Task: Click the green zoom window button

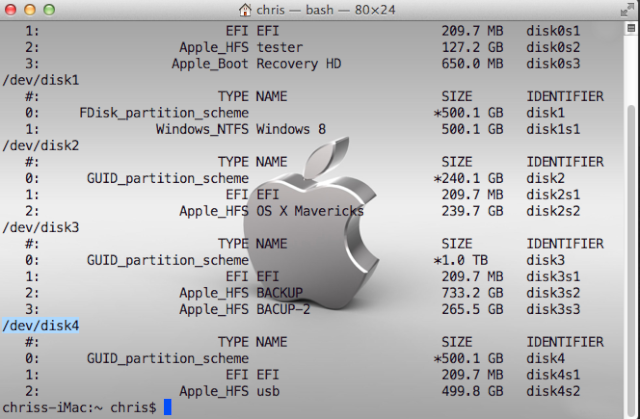Action: [49, 9]
